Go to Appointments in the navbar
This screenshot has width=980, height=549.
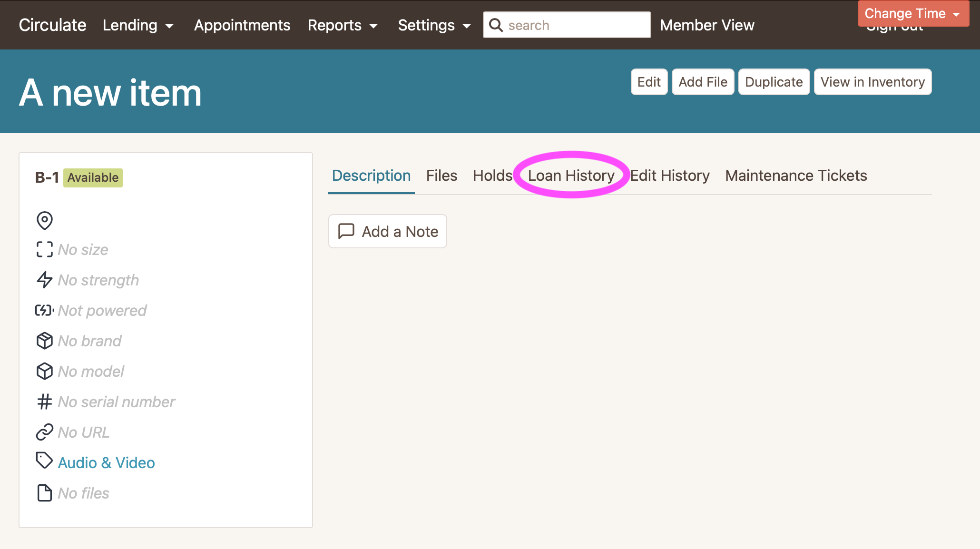(x=242, y=25)
